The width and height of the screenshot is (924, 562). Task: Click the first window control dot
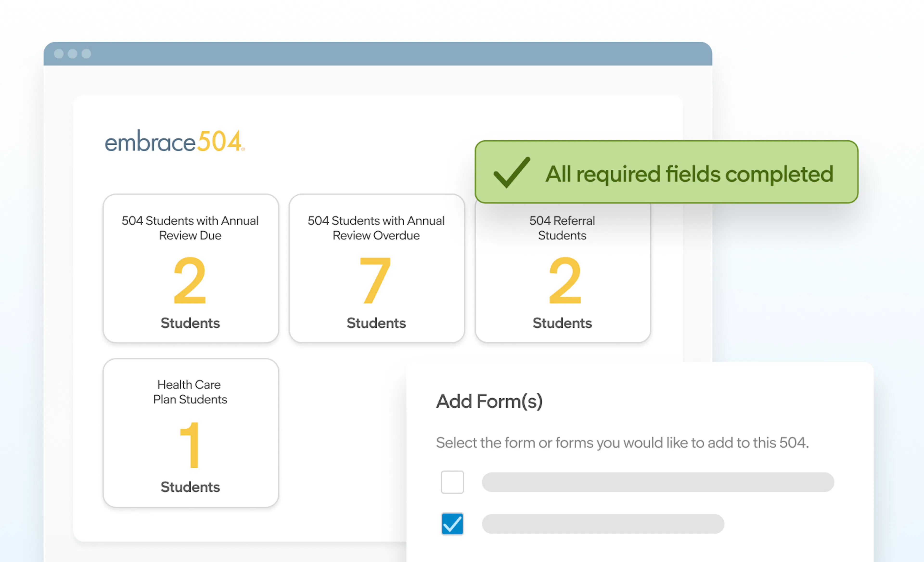(59, 54)
